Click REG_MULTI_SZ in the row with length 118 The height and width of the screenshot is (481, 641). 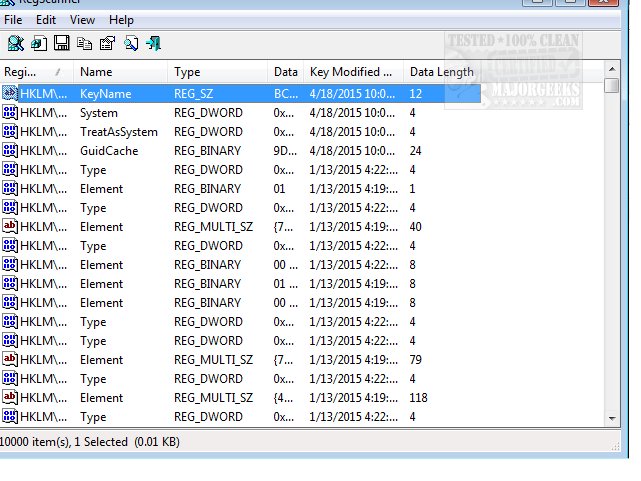click(x=213, y=398)
